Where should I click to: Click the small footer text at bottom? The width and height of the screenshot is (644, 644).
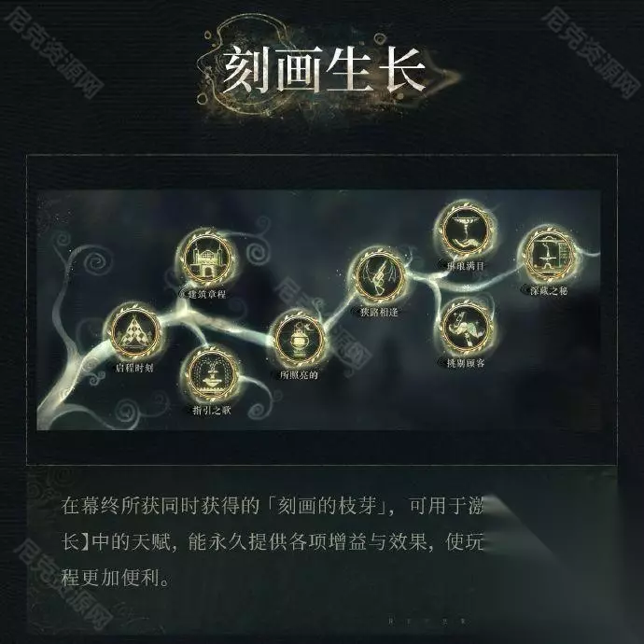[427, 621]
